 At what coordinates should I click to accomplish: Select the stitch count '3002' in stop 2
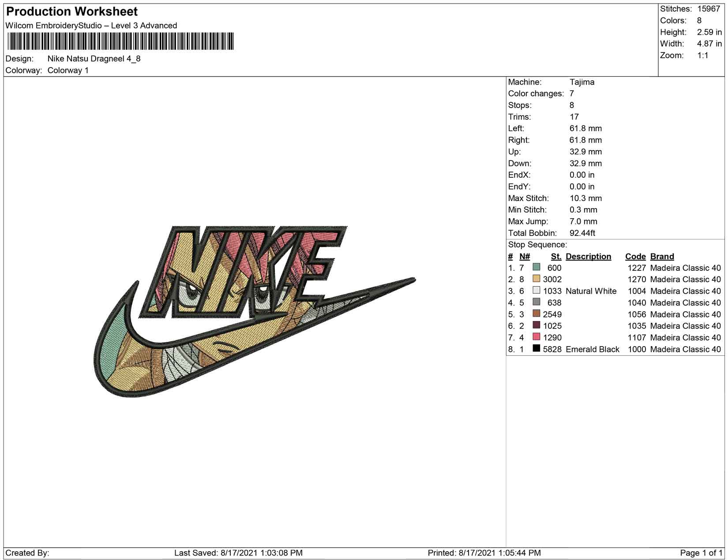coord(552,280)
